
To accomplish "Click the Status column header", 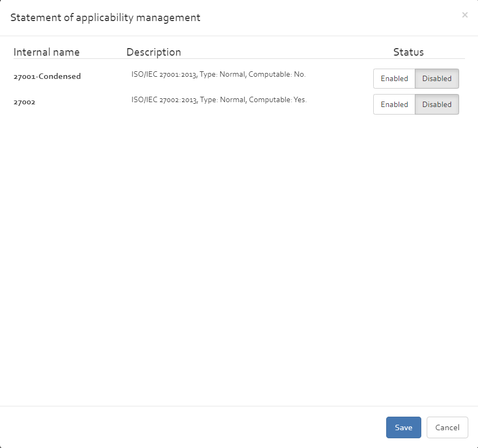I will tap(408, 52).
